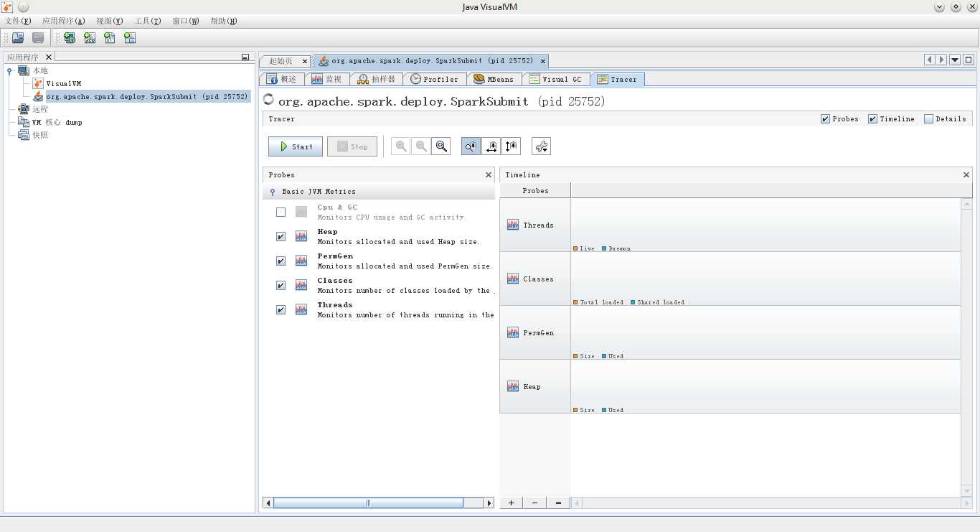The width and height of the screenshot is (980, 532).
Task: Select mouse wheel horizontal scroll mode icon
Action: (491, 146)
